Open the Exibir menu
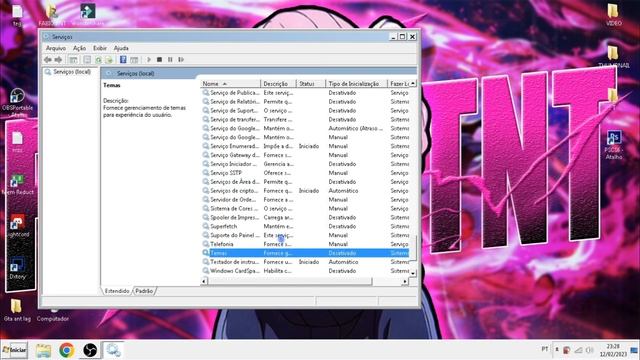Screen dimensions: 640x360 (100, 48)
